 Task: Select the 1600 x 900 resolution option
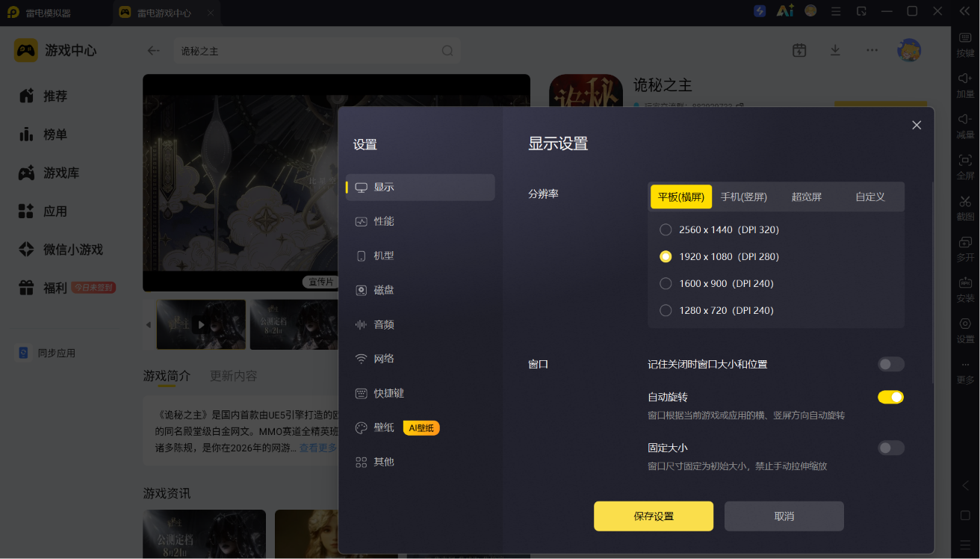716,283
